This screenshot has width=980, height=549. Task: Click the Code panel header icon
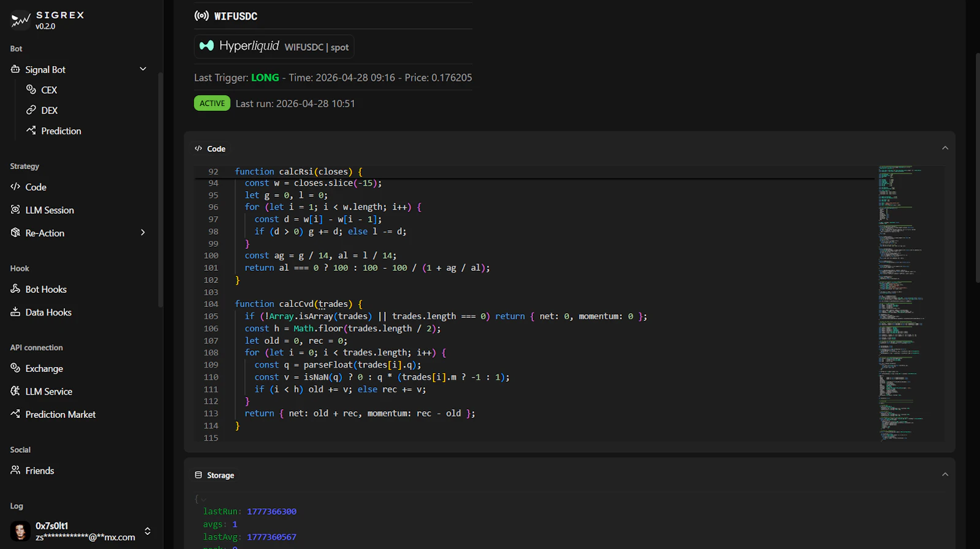coord(198,148)
